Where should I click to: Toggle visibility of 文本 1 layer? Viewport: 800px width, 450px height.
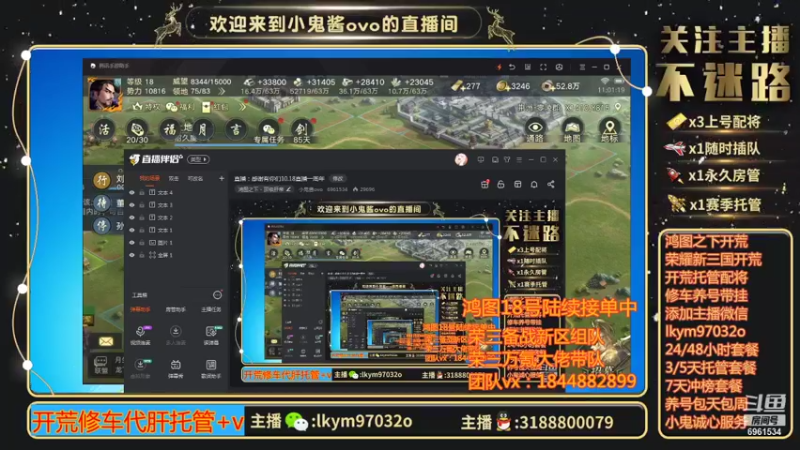point(132,230)
